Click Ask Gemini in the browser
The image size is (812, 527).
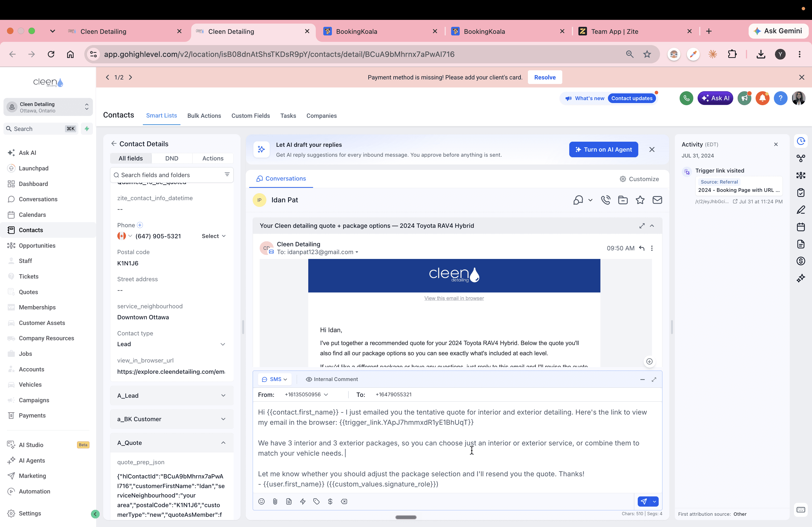[x=778, y=31]
